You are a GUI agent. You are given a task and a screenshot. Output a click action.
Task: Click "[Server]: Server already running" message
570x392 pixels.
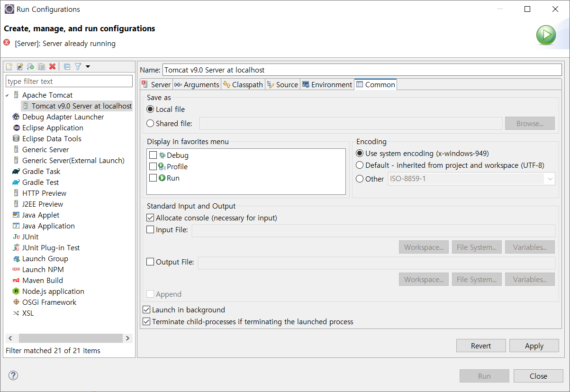click(65, 44)
